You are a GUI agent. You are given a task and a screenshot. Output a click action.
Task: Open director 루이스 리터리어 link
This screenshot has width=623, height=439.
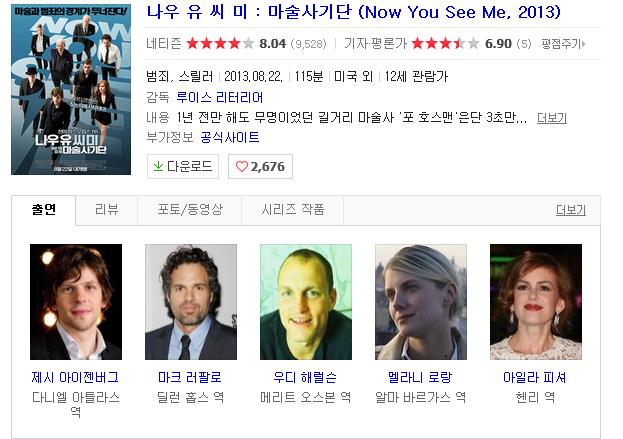coord(220,97)
